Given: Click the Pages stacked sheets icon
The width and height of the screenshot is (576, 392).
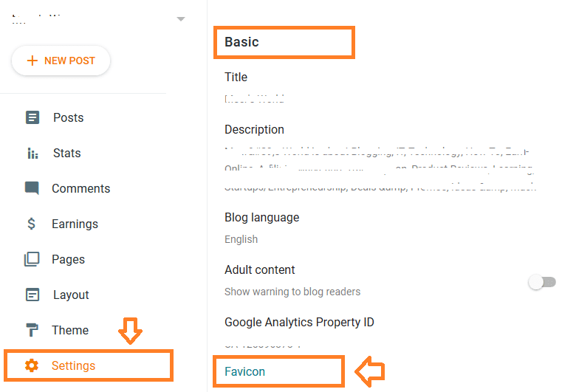Looking at the screenshot, I should point(32,259).
